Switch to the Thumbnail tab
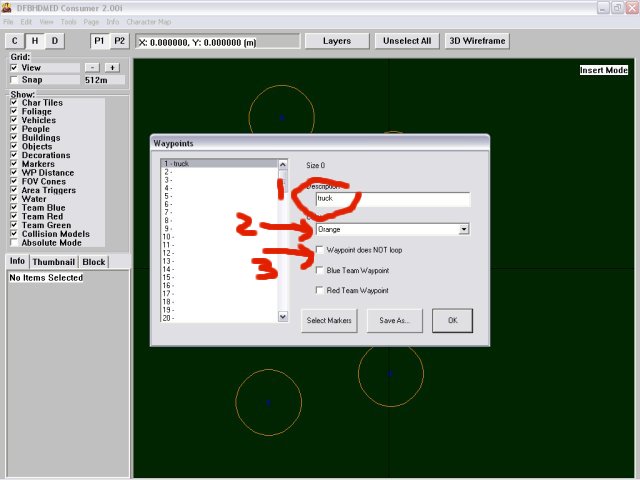The height and width of the screenshot is (480, 640). (53, 262)
